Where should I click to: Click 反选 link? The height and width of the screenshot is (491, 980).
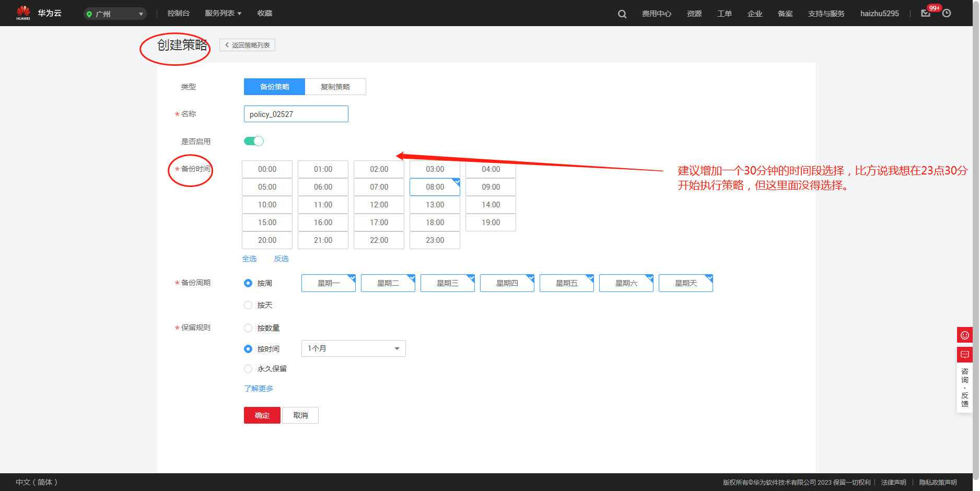pyautogui.click(x=281, y=259)
